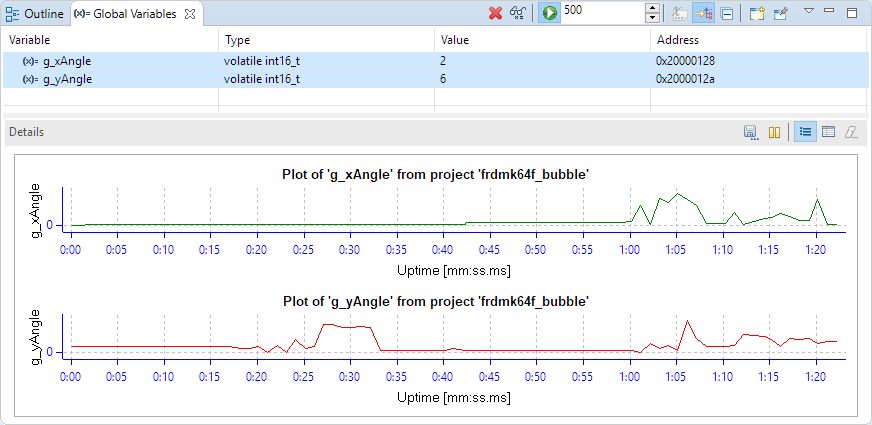872x425 pixels.
Task: Click the save plot data floppy icon
Action: click(x=750, y=132)
